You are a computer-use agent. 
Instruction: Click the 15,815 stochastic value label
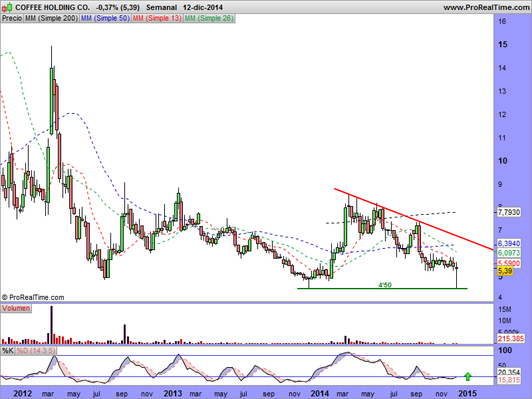tap(509, 380)
